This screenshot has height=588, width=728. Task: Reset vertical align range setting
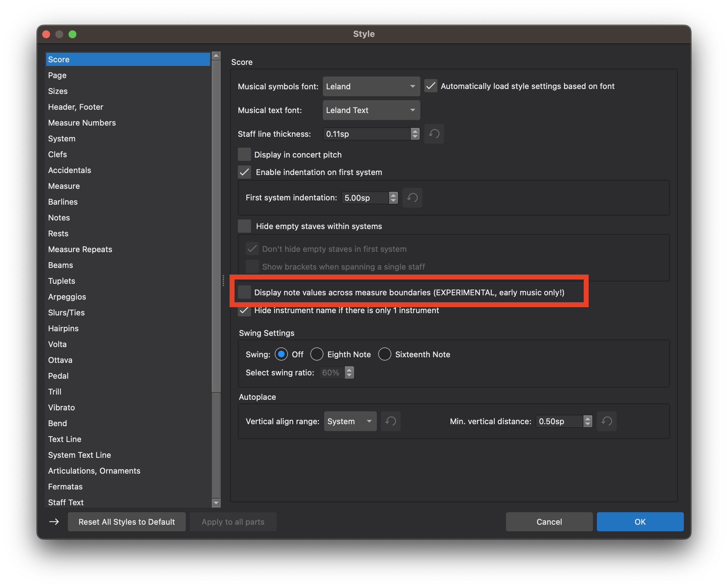coord(390,421)
